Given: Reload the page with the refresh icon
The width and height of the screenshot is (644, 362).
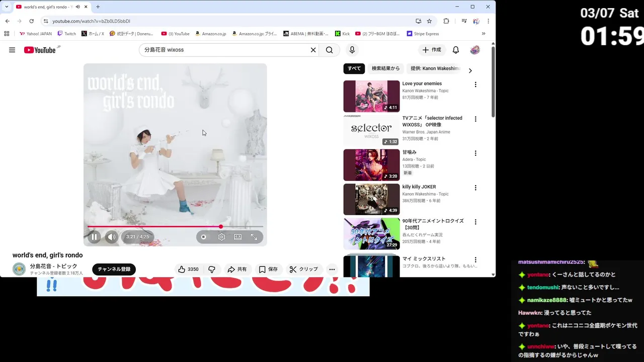Looking at the screenshot, I should click(31, 21).
